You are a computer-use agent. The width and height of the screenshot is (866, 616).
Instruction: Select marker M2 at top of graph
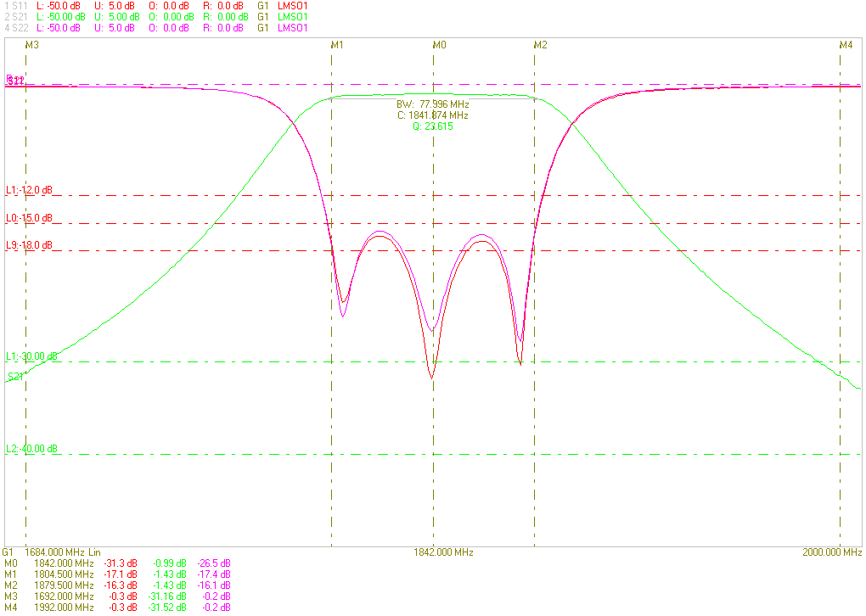(540, 44)
